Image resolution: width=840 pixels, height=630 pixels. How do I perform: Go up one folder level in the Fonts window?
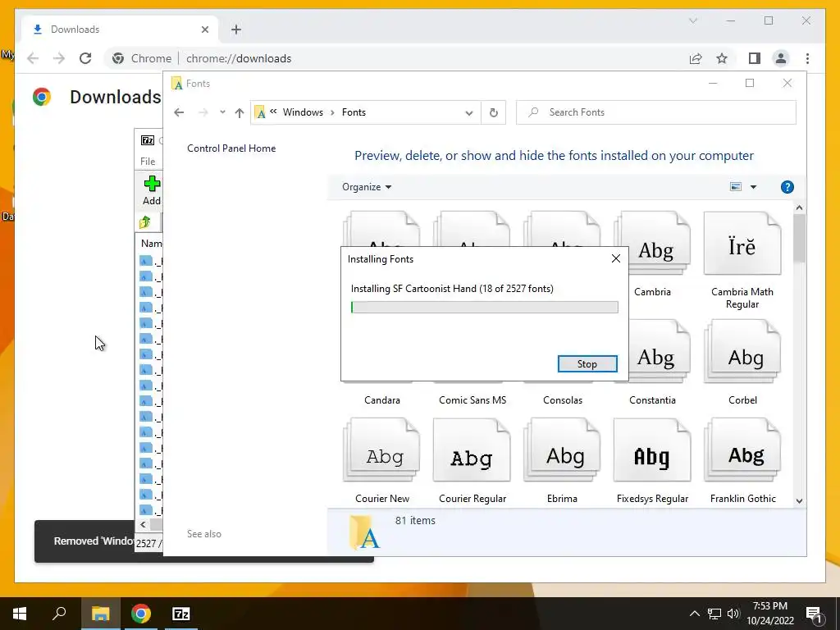click(240, 112)
